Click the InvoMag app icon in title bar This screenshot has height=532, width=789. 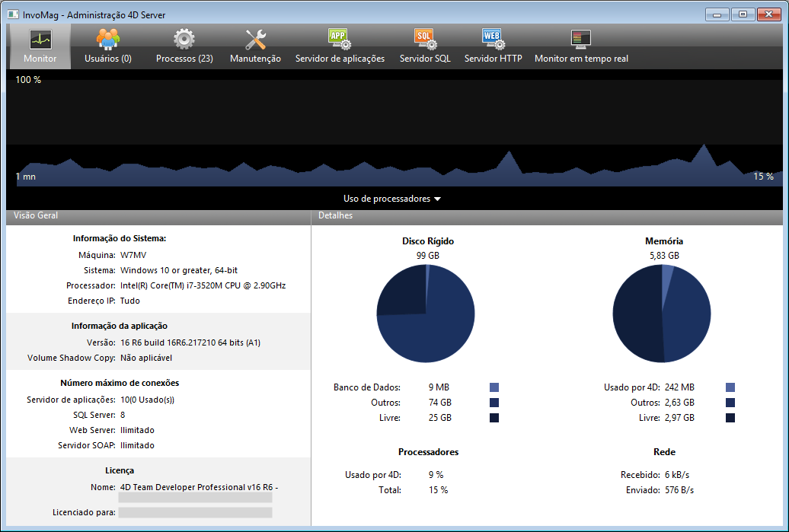coord(13,14)
